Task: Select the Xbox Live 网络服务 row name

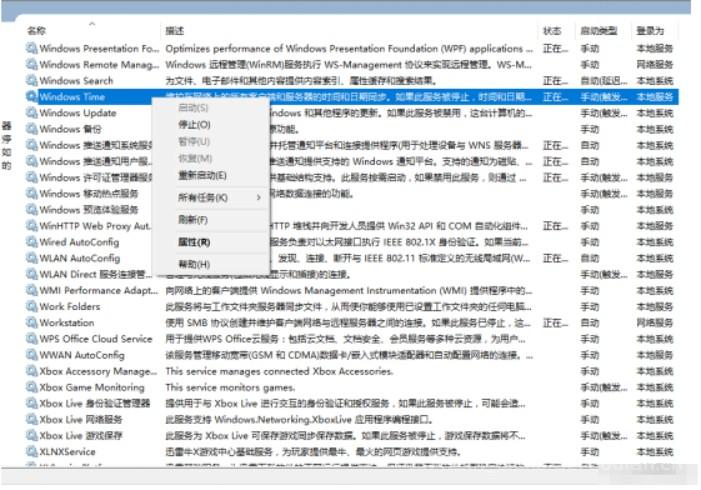Action: 80,419
